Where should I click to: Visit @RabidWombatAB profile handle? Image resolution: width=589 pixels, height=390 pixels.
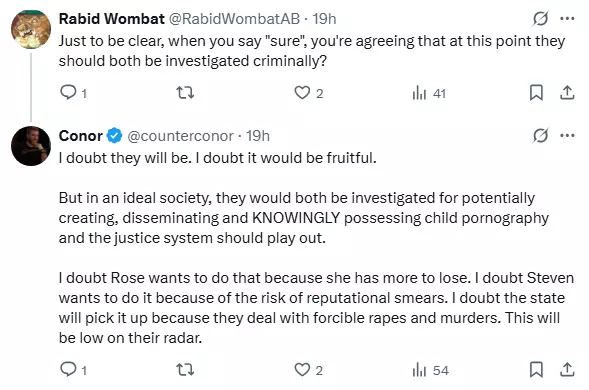[234, 19]
